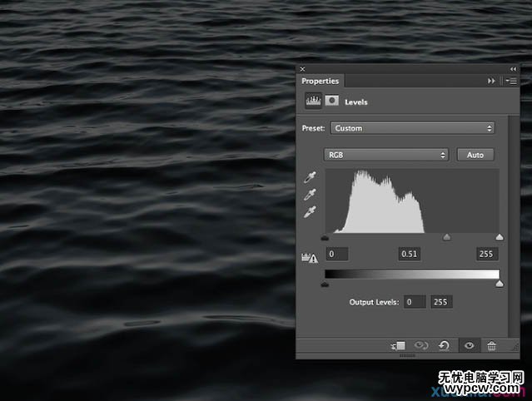Screen dimensions: 532x401
Task: Close the Properties panel
Action: point(303,69)
